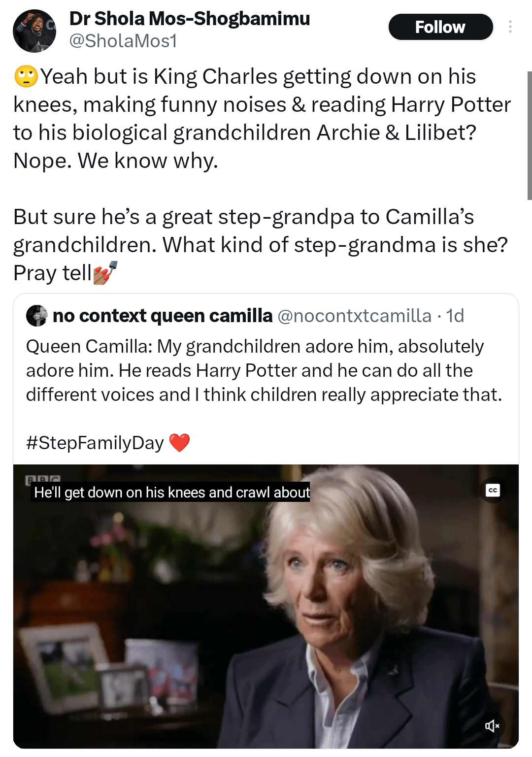
Task: Open the #StepFamilyDay hashtag
Action: tap(95, 443)
